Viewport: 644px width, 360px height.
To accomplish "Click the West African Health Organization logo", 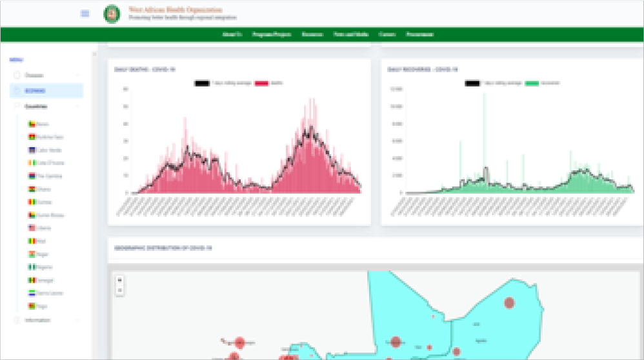I will point(112,14).
